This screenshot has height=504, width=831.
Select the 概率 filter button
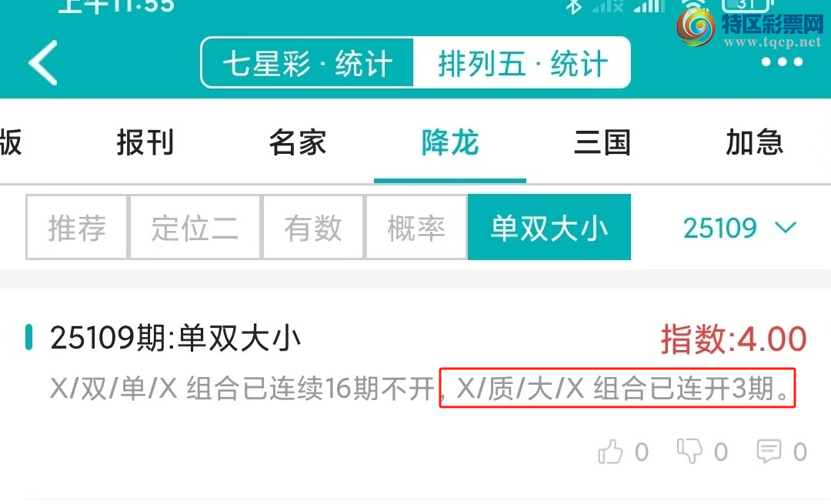click(416, 227)
